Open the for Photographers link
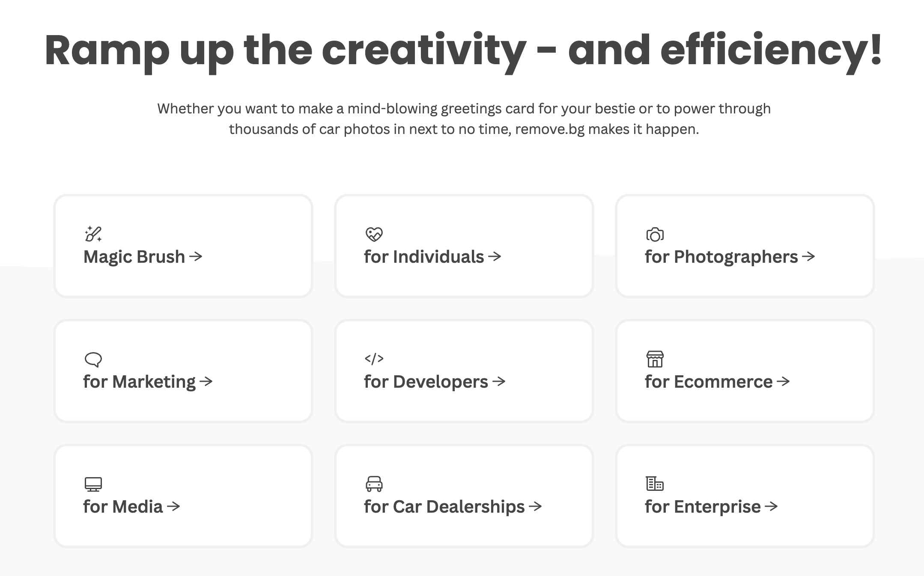The height and width of the screenshot is (576, 924). click(721, 257)
